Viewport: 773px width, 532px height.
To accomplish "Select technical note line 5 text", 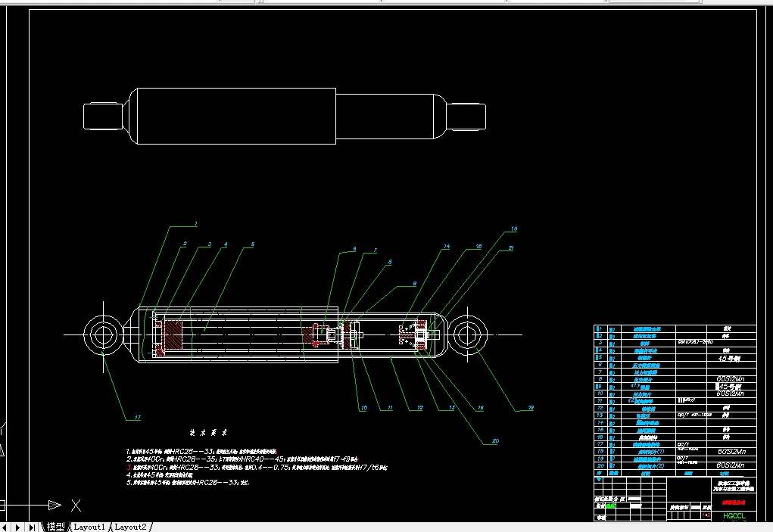I will tap(188, 482).
